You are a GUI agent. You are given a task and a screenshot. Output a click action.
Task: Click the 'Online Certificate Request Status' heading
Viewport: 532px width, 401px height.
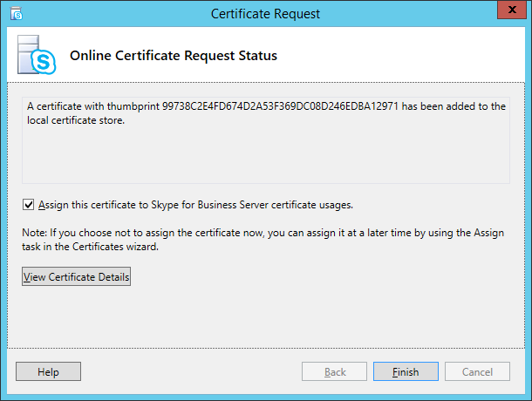(x=174, y=55)
